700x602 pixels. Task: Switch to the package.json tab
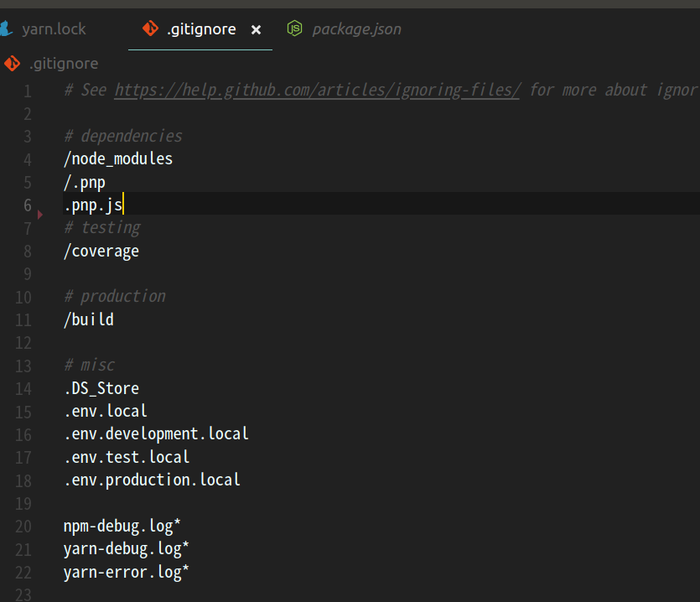coord(356,28)
